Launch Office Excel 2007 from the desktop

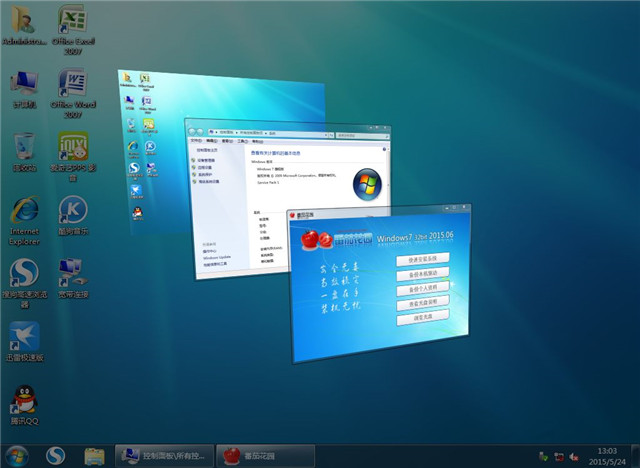pyautogui.click(x=71, y=24)
